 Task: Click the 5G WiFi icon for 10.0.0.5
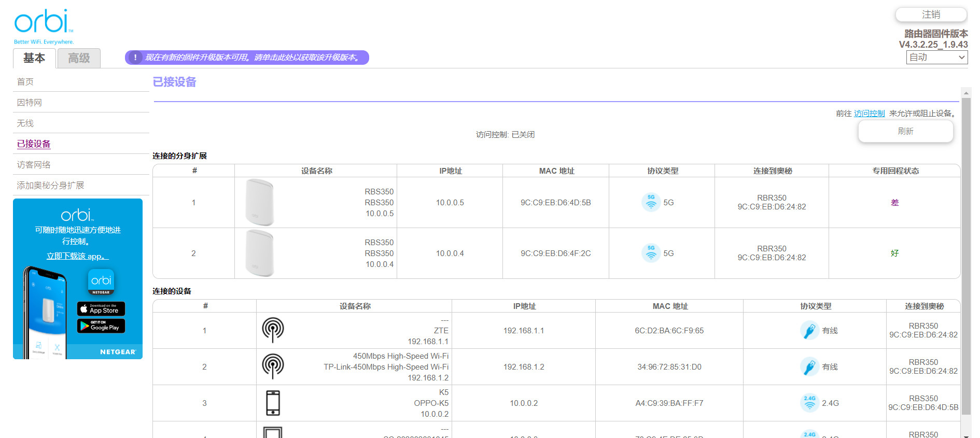(x=651, y=202)
